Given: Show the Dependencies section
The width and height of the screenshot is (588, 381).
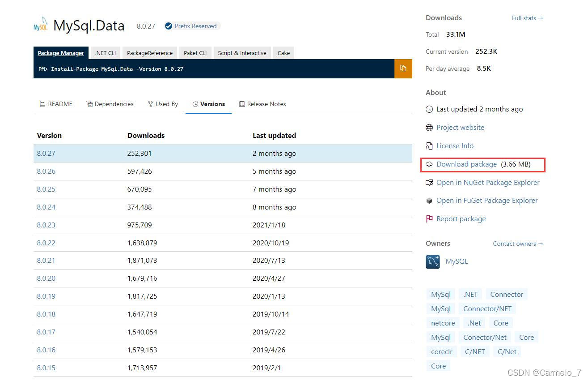Looking at the screenshot, I should pos(110,104).
